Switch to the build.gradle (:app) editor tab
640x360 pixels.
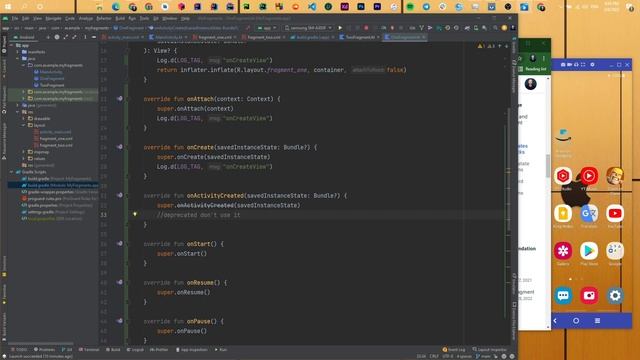point(312,37)
